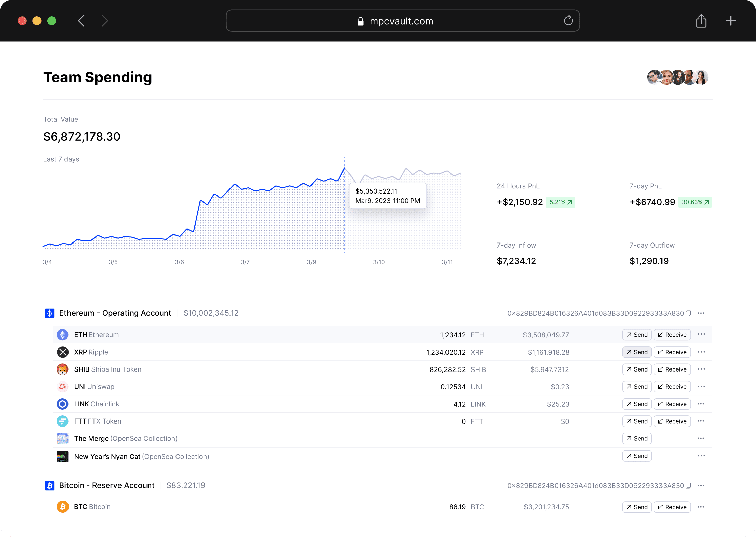Viewport: 756px width, 537px height.
Task: Send ETH Ethereum
Action: coord(637,335)
